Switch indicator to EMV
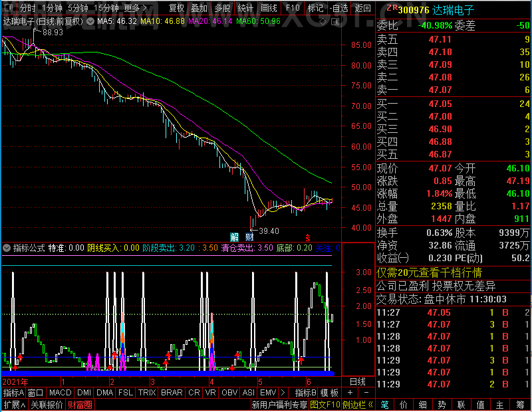The width and height of the screenshot is (532, 412). click(268, 393)
